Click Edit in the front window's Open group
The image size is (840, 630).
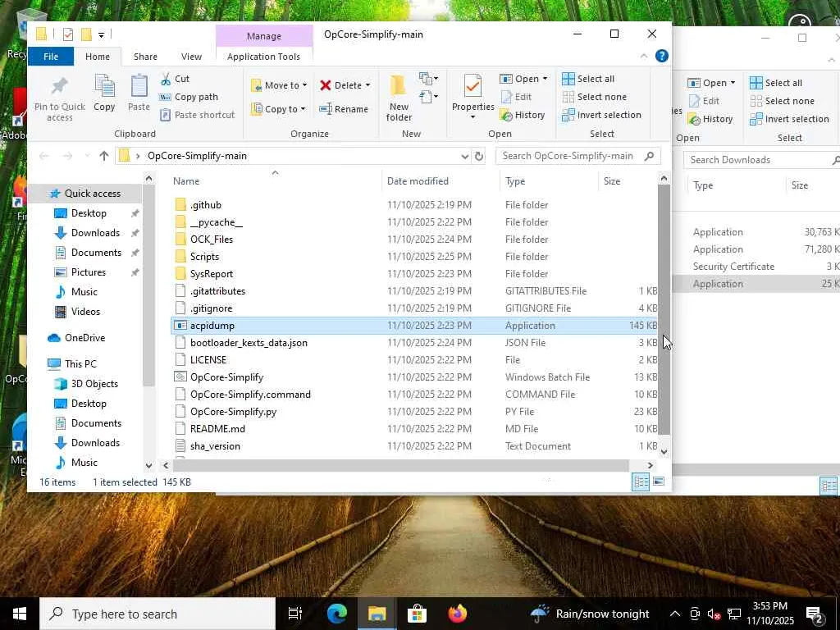click(x=517, y=97)
